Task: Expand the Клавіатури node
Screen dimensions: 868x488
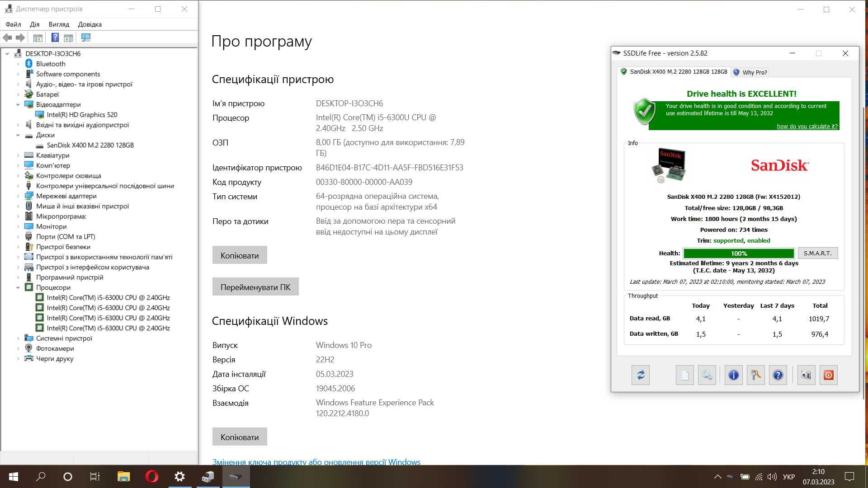Action: [18, 155]
